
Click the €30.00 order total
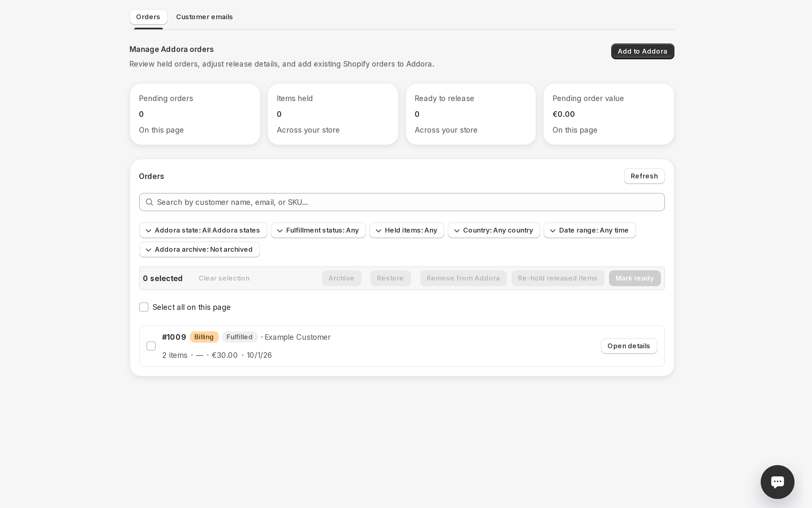[224, 355]
